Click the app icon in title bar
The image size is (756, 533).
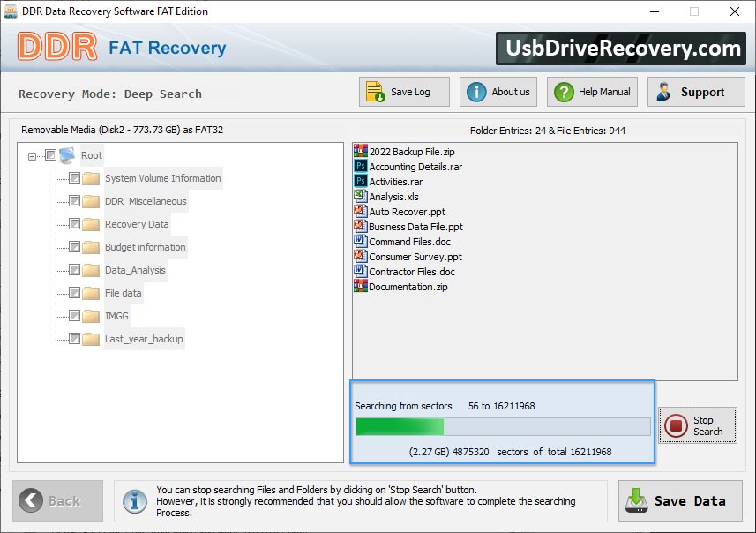pyautogui.click(x=11, y=11)
